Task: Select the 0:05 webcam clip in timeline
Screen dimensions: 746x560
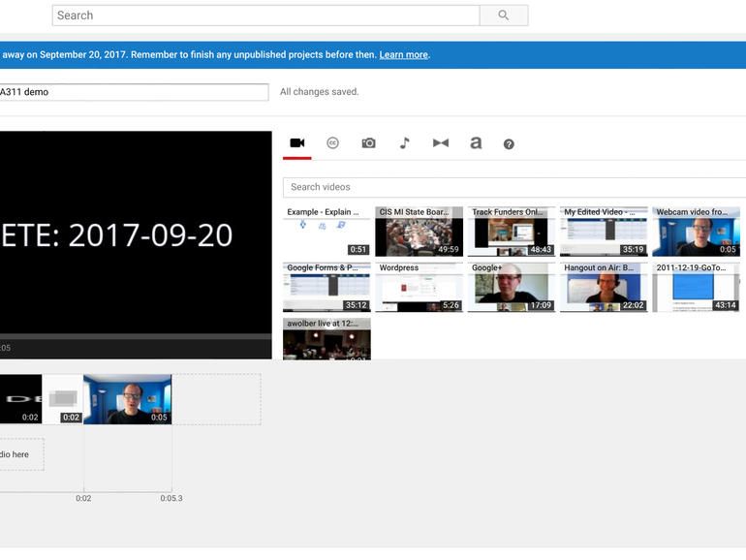Action: pos(128,399)
